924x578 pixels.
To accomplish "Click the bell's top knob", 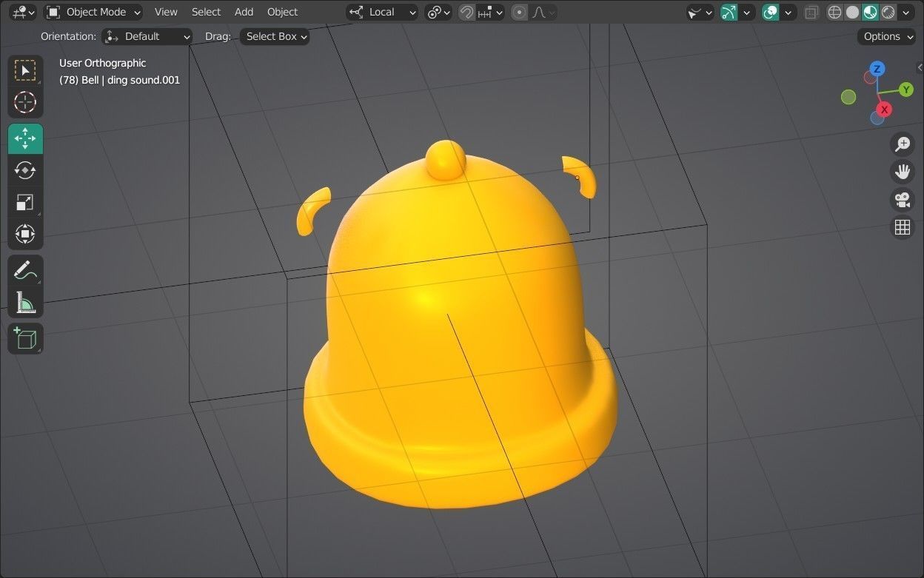I will (x=446, y=159).
